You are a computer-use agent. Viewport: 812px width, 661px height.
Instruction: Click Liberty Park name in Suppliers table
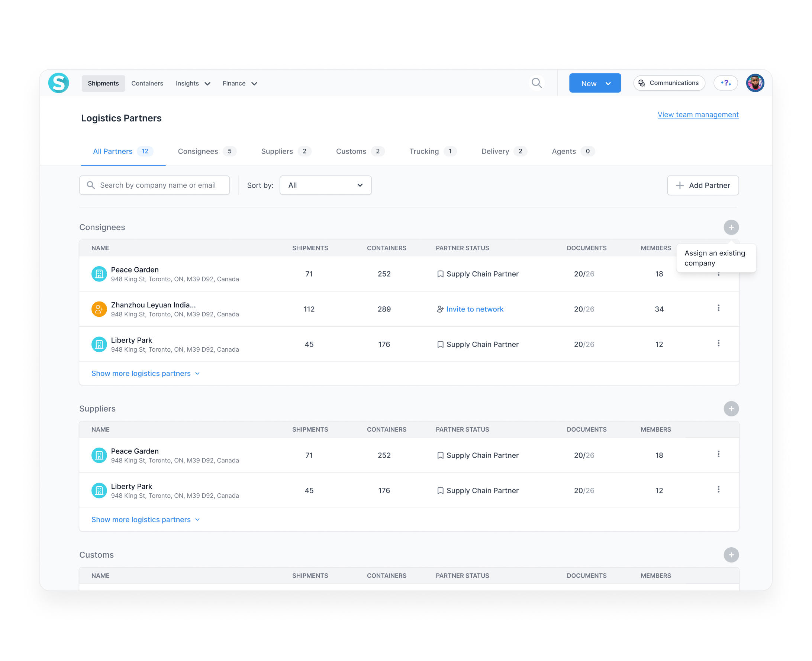[x=131, y=486]
